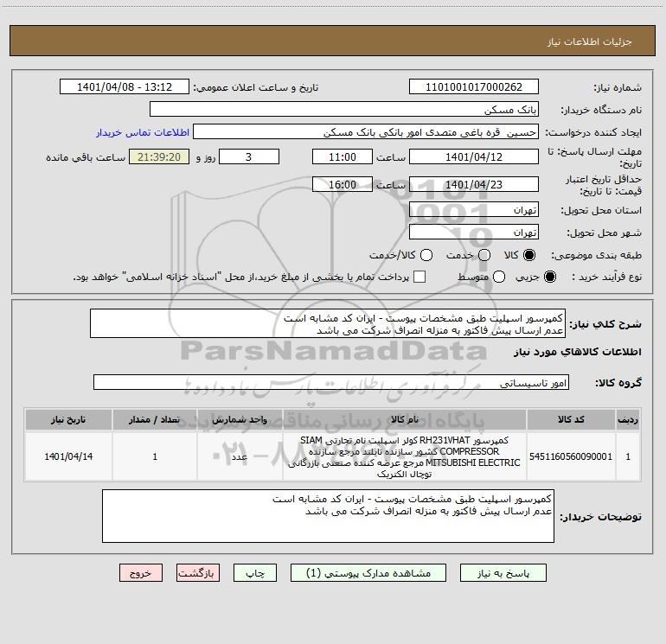Click the چاپ print button

(x=255, y=572)
